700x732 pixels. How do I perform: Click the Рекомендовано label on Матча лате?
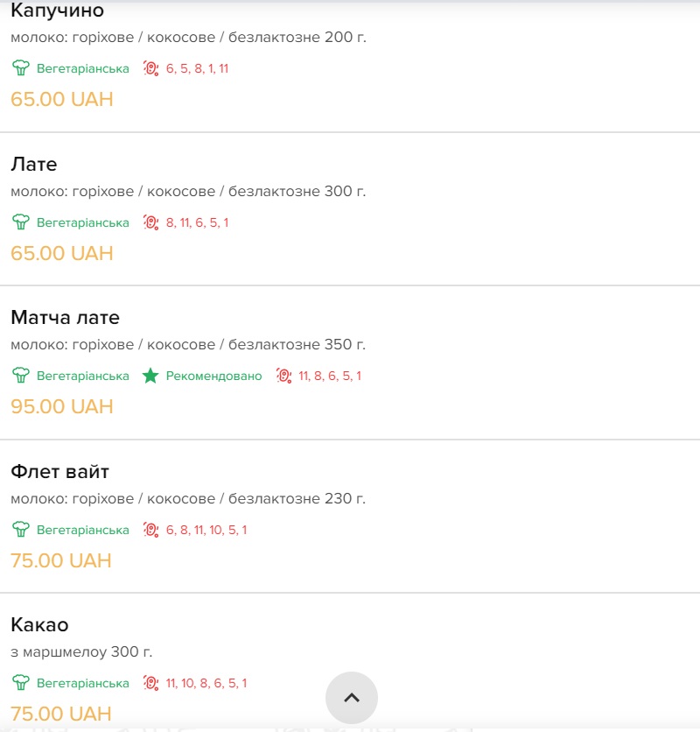click(x=213, y=376)
